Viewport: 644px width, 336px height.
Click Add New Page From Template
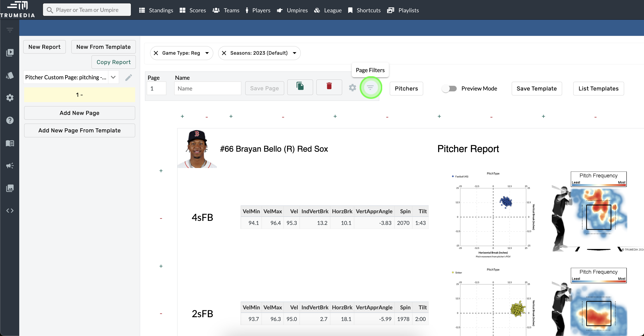79,130
